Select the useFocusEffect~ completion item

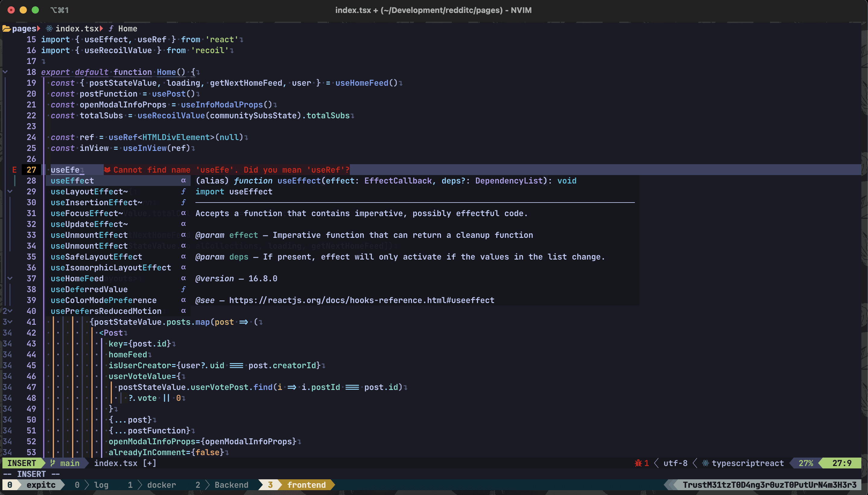click(x=118, y=213)
